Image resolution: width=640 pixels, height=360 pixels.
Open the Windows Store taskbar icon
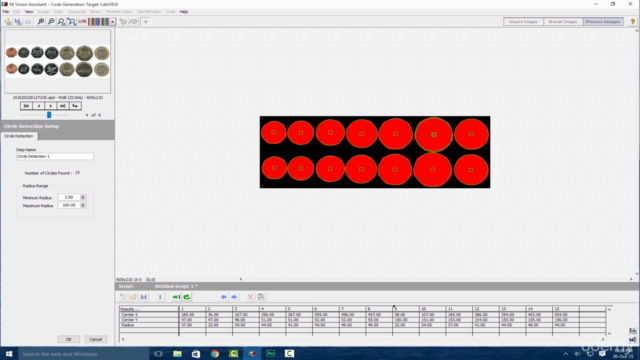click(x=196, y=353)
